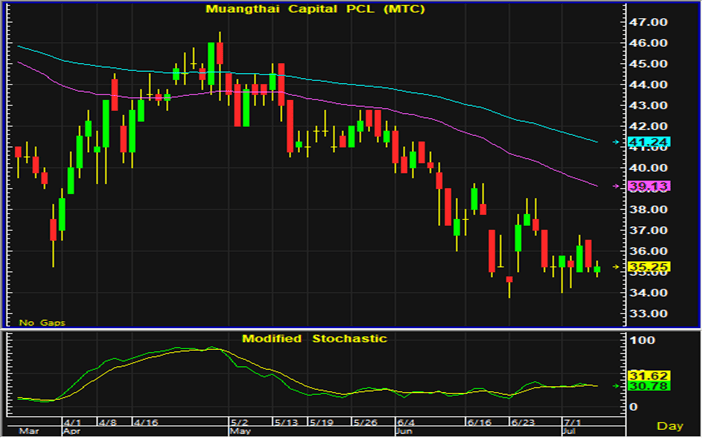Click the Modified Stochastic panel title

coord(313,339)
